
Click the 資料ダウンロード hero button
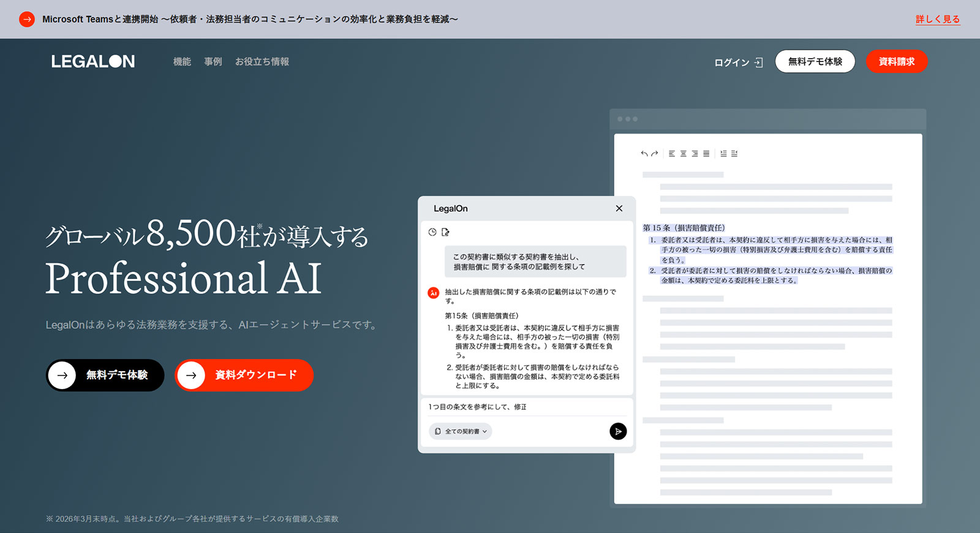pyautogui.click(x=244, y=375)
